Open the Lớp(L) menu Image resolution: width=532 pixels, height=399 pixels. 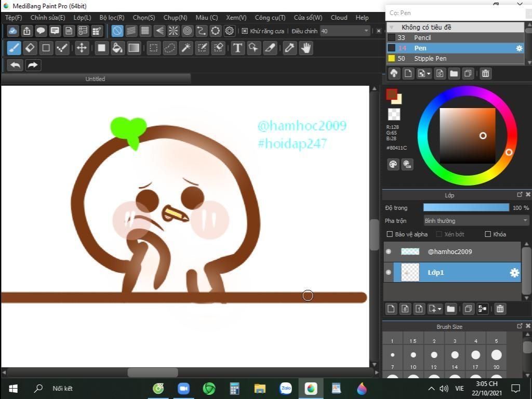tap(83, 18)
